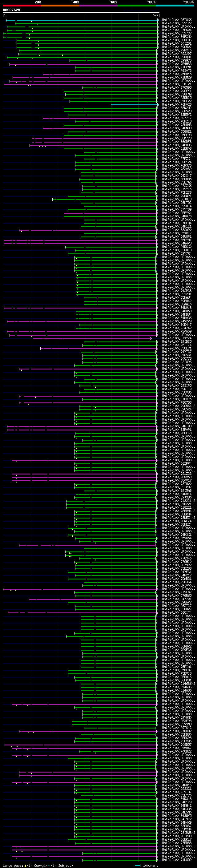Open hit UniRef100_B8BED6

tap(177, 40)
